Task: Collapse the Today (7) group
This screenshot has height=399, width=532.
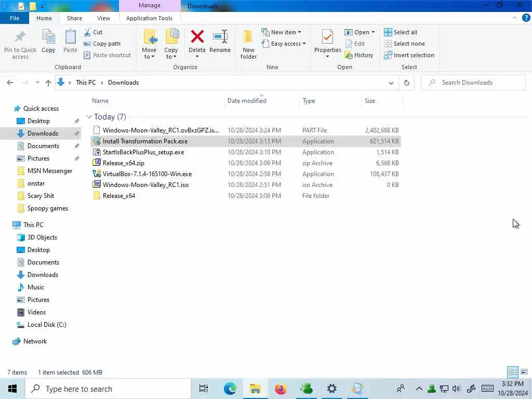Action: pyautogui.click(x=89, y=117)
